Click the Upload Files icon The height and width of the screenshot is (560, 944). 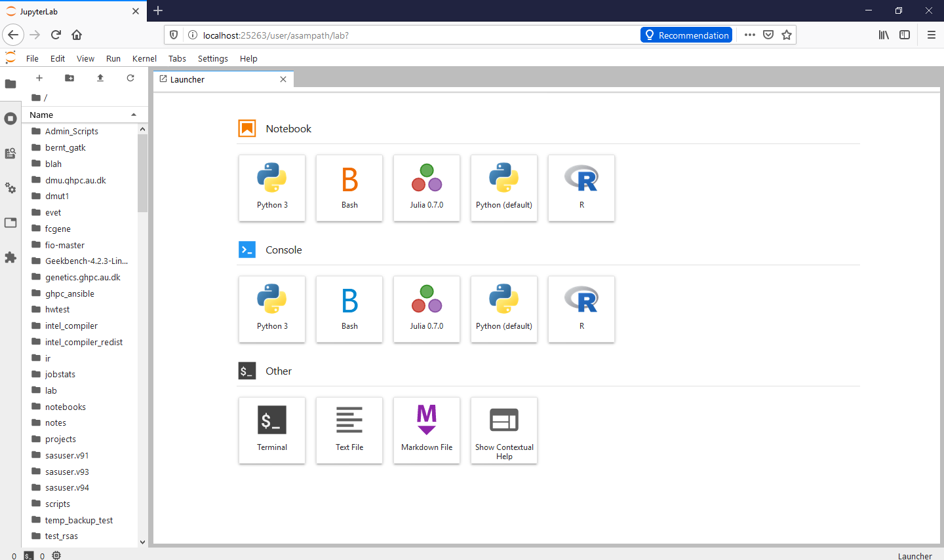[x=100, y=78]
